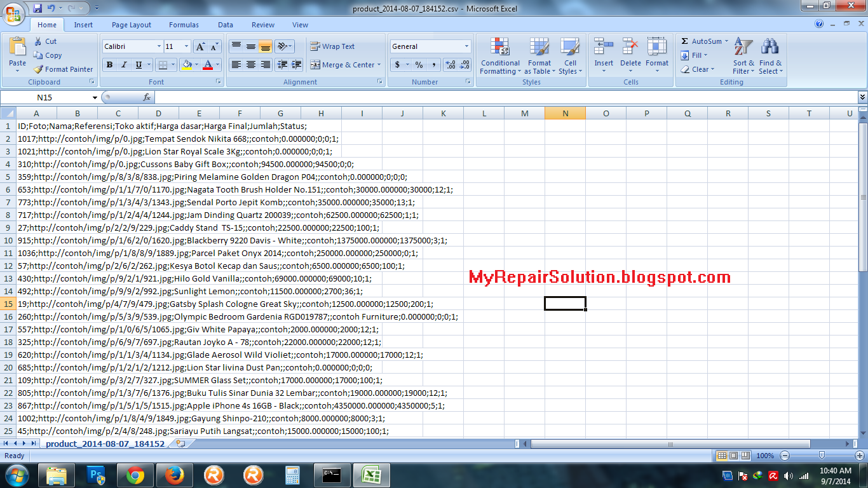Click the Fill Color bucket swatch
Viewport: 868px width, 488px height.
(x=186, y=65)
